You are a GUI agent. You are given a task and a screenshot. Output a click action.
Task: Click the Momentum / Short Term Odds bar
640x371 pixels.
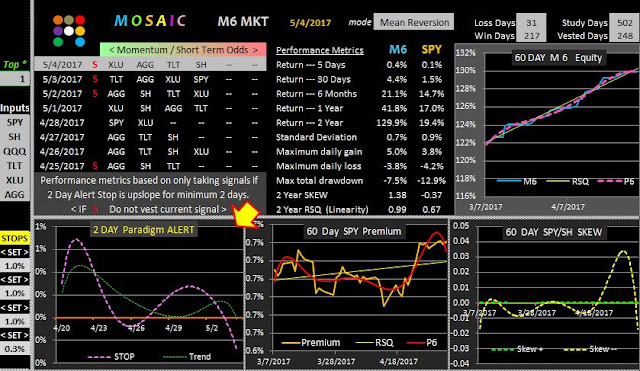[183, 50]
